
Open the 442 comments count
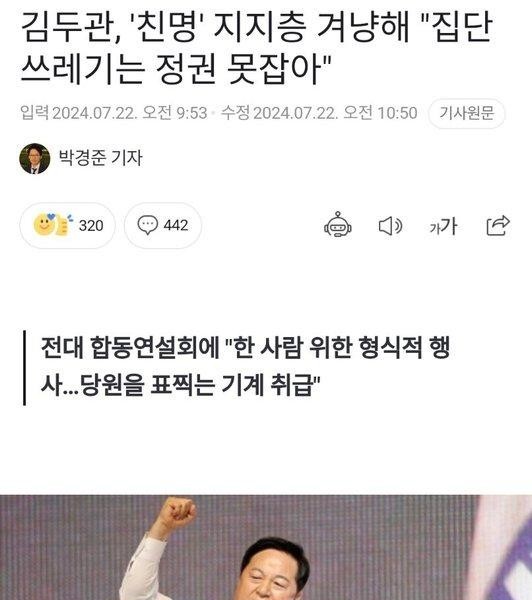coord(176,225)
